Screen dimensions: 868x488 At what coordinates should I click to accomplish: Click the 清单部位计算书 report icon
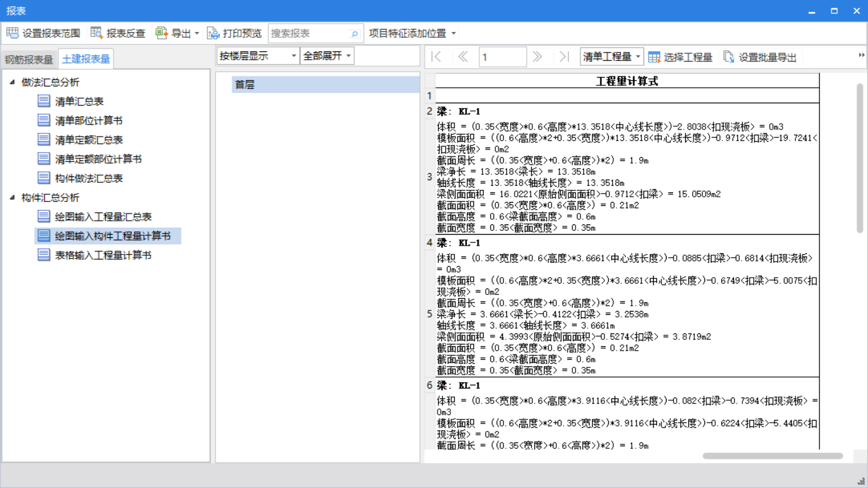pyautogui.click(x=44, y=120)
